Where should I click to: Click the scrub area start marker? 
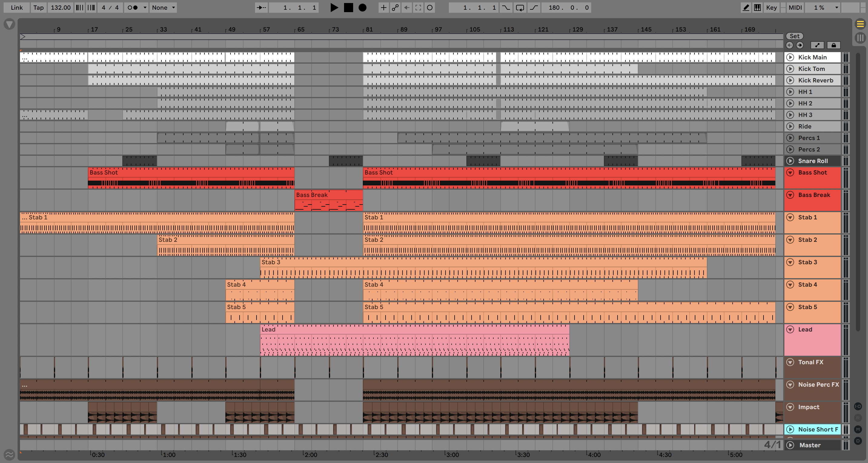pyautogui.click(x=23, y=36)
